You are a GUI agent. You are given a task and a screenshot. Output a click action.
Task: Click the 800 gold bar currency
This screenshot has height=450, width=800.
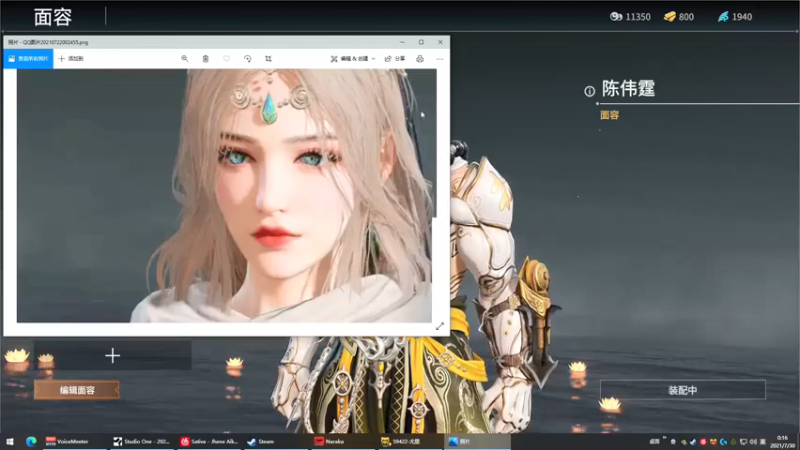(x=679, y=17)
